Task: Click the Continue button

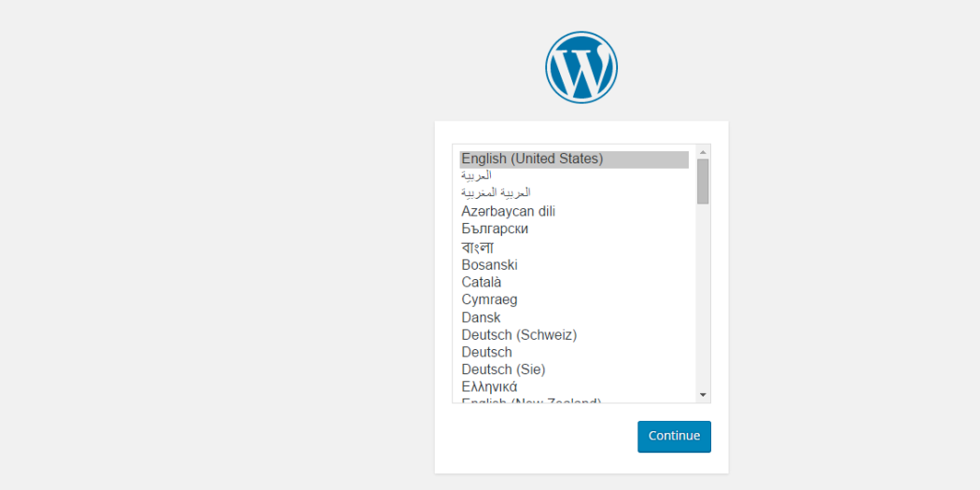Action: [674, 436]
